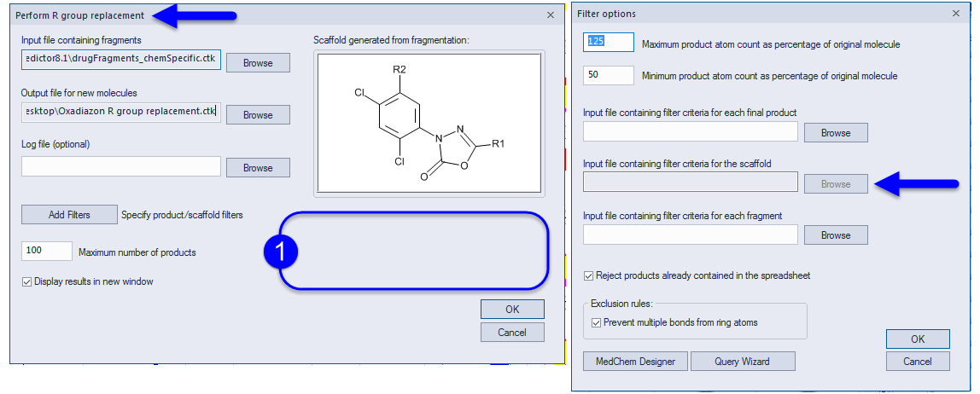
Task: Browse for output file for new molecules
Action: click(x=258, y=115)
